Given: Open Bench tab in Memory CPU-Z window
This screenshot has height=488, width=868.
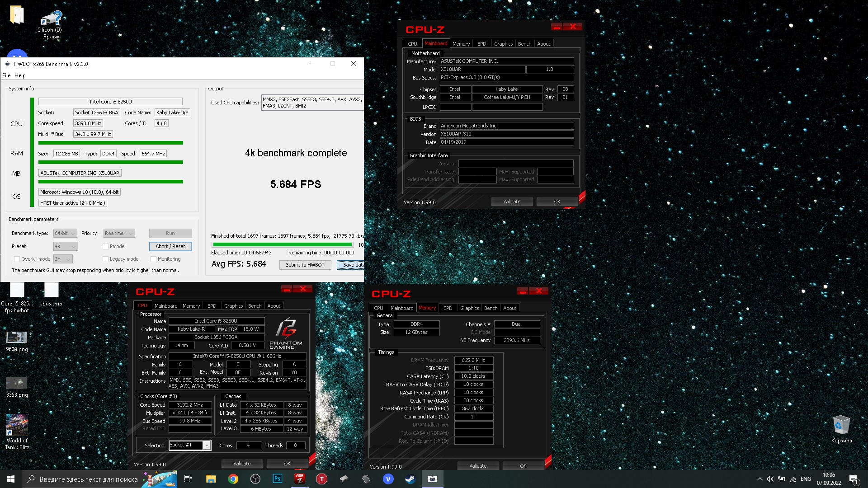Looking at the screenshot, I should pos(491,308).
